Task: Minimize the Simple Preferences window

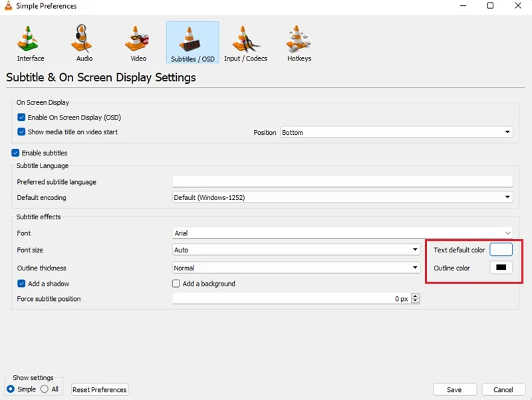Action: click(x=463, y=6)
